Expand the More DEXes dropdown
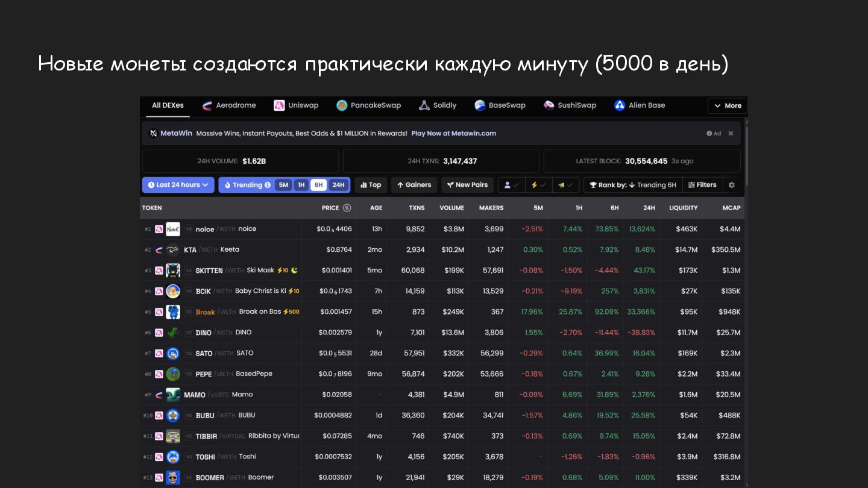 (728, 105)
